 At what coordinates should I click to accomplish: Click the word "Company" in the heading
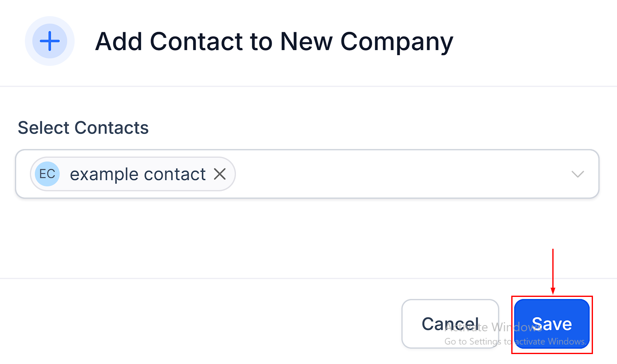tap(397, 41)
